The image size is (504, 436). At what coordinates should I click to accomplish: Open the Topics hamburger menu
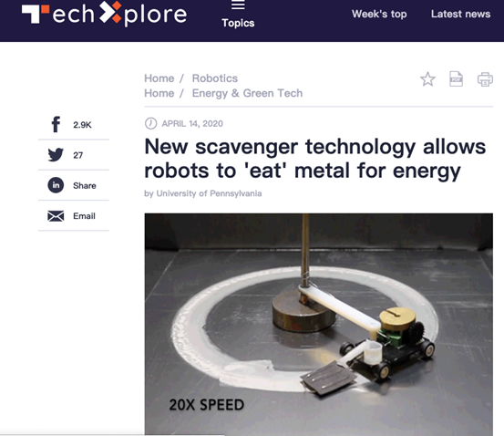pos(238,15)
